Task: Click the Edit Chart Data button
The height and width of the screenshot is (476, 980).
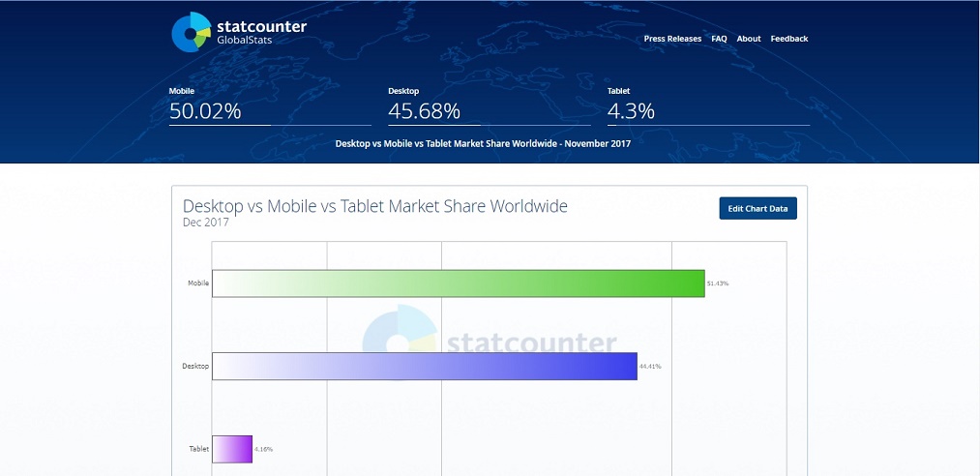Action: [757, 209]
